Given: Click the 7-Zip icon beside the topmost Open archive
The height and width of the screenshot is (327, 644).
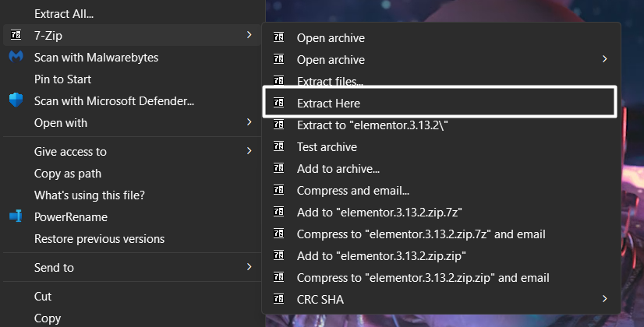Looking at the screenshot, I should [279, 37].
